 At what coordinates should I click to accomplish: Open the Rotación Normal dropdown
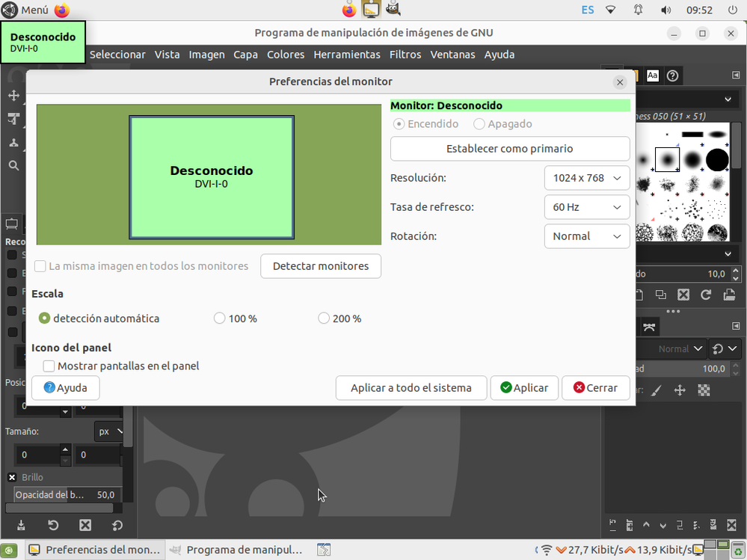(x=587, y=236)
